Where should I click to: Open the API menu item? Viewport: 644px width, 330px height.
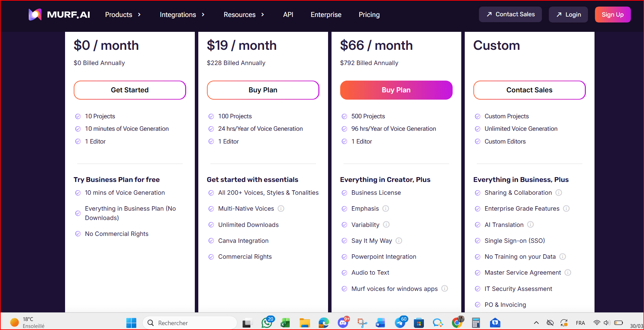[288, 15]
